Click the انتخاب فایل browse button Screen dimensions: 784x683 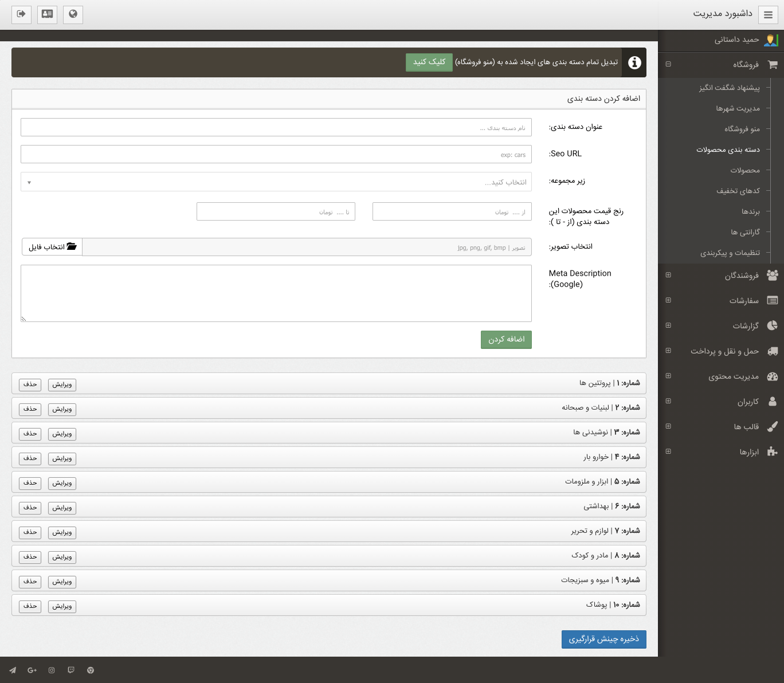coord(52,247)
